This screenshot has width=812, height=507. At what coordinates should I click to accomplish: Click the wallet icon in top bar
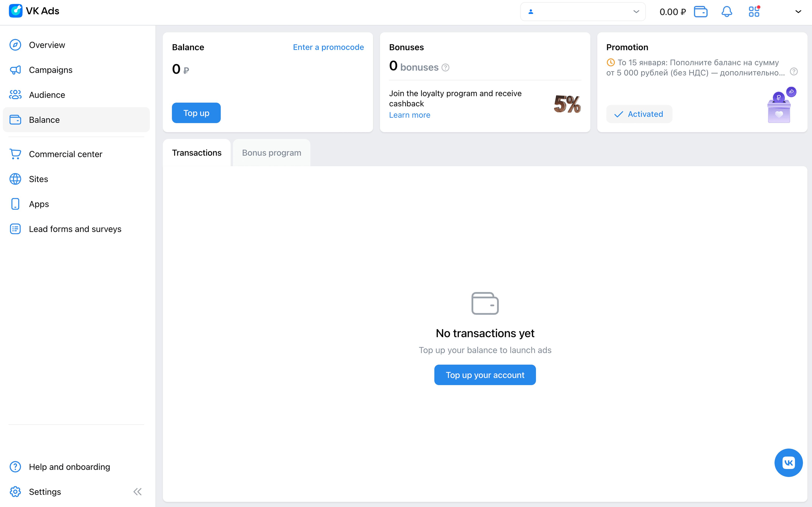(700, 12)
